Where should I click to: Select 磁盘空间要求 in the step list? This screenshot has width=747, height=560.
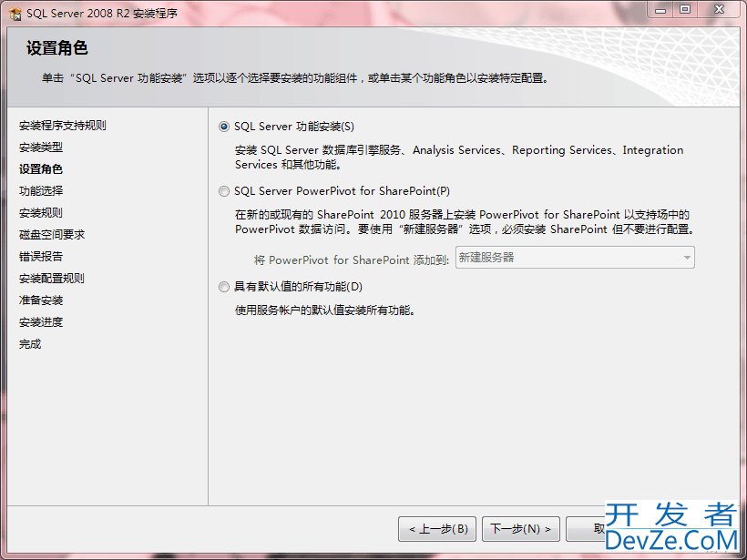[52, 235]
